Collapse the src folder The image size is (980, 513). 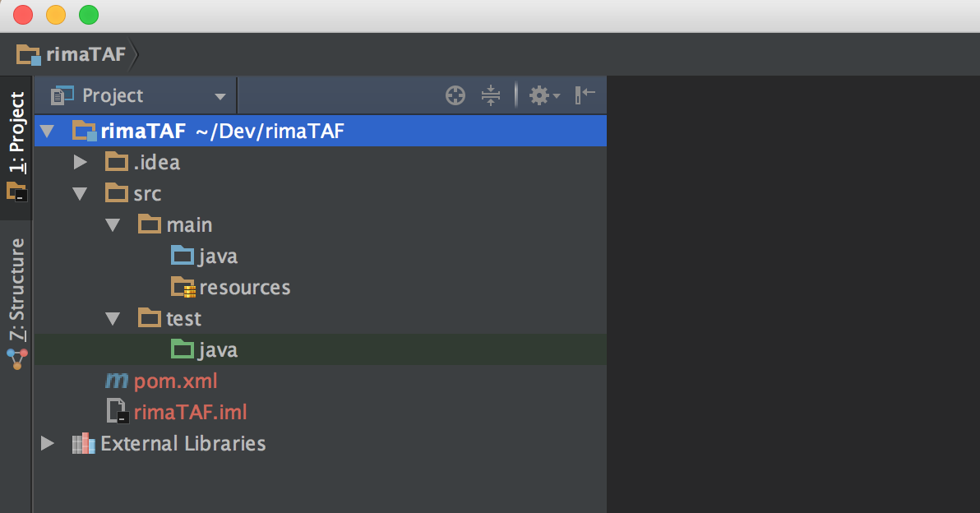coord(80,194)
